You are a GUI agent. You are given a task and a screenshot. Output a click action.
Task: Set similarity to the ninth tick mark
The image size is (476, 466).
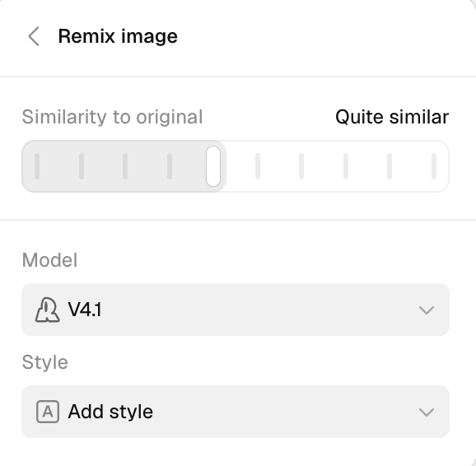(x=390, y=166)
